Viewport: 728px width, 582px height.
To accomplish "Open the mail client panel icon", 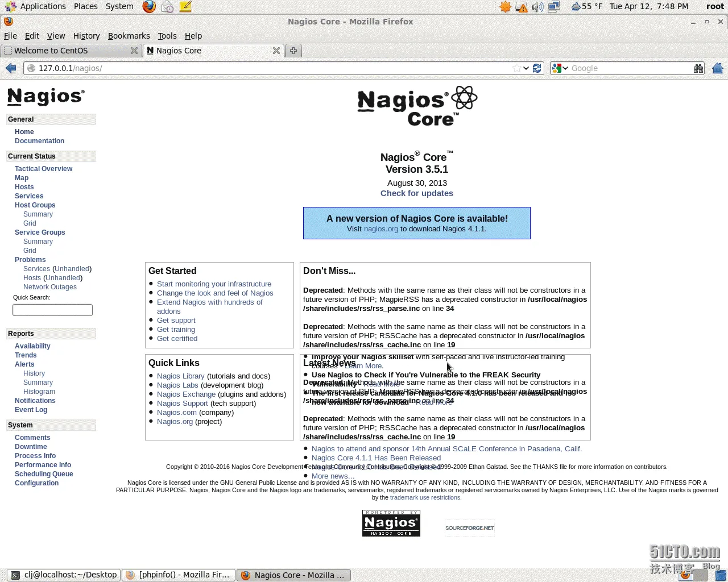I will [x=167, y=6].
